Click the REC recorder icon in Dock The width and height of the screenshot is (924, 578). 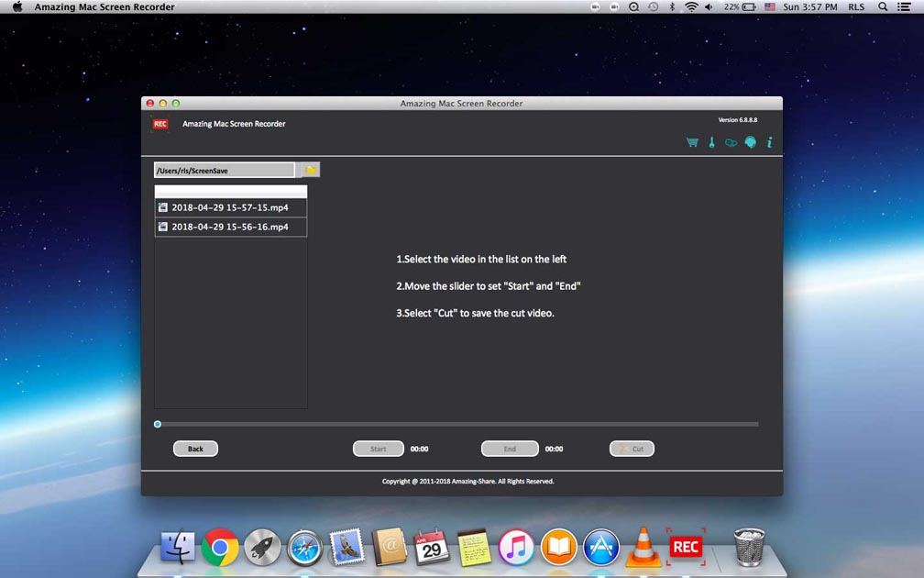click(686, 547)
